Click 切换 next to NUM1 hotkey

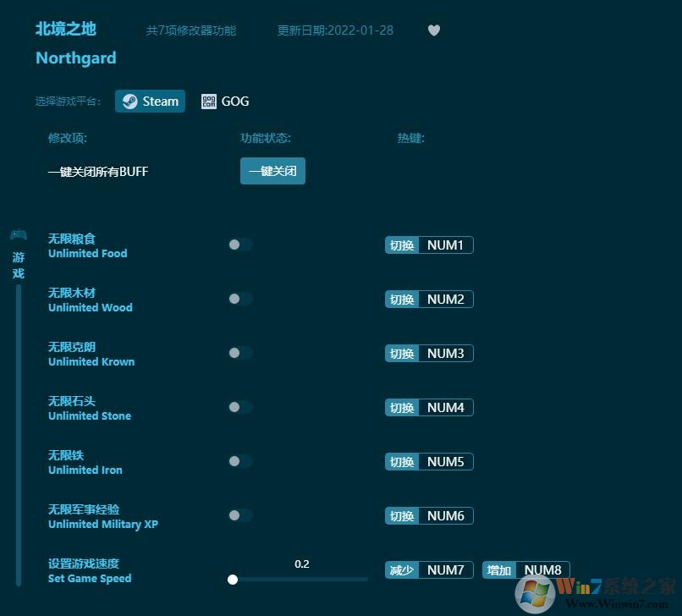click(401, 245)
